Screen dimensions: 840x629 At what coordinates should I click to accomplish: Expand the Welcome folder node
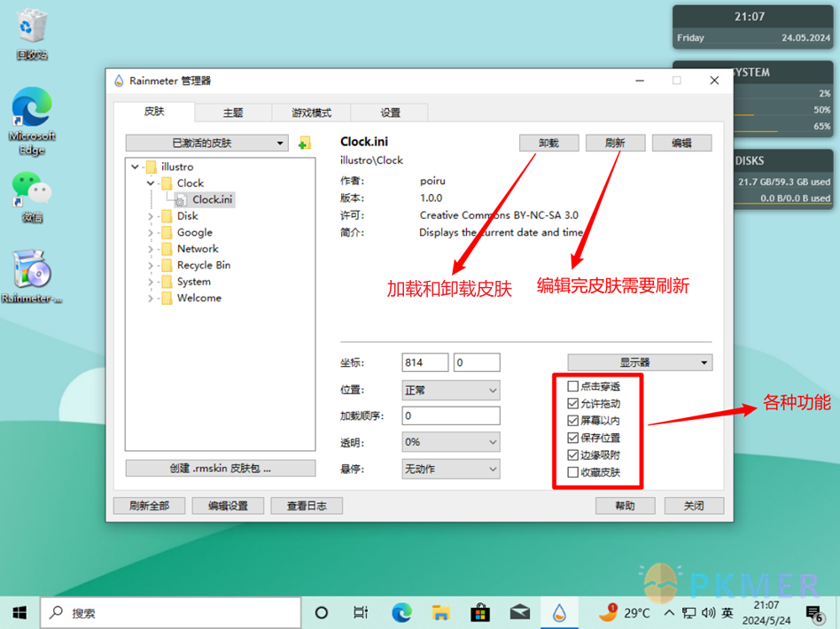[151, 299]
